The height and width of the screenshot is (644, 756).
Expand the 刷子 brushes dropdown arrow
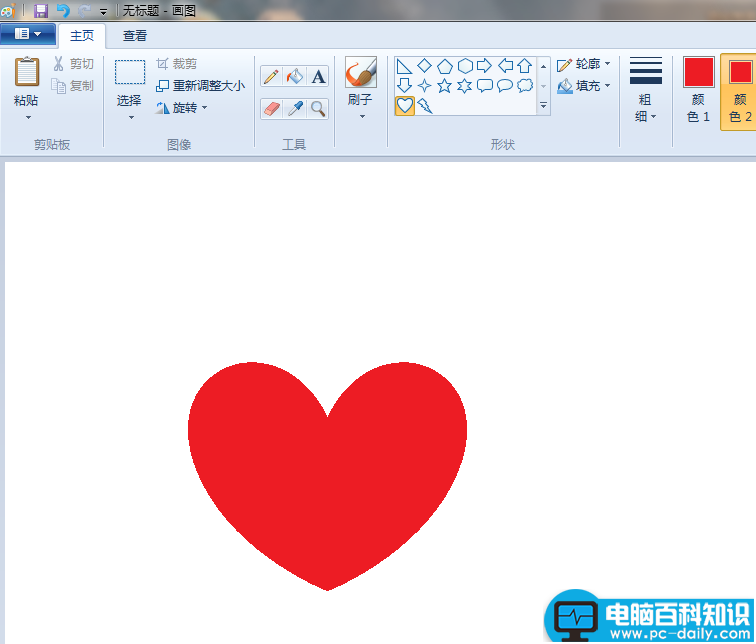pyautogui.click(x=362, y=116)
